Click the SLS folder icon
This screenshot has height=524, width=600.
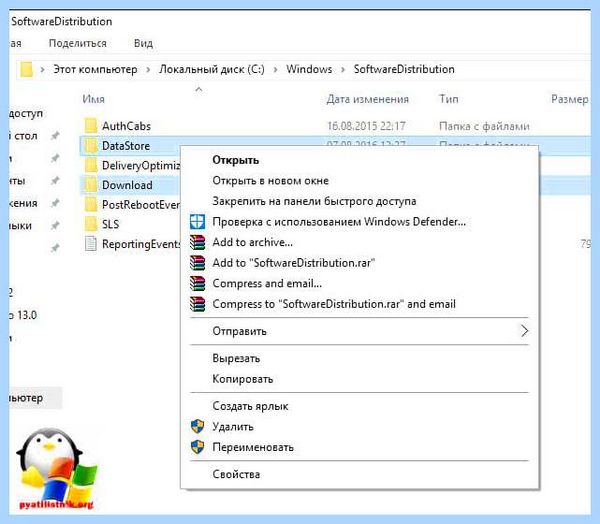(91, 224)
